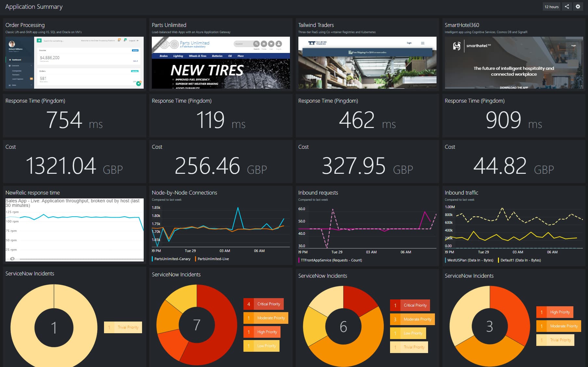Click Trivial Priority legend in Tailwind Traders incidents

[x=409, y=347]
